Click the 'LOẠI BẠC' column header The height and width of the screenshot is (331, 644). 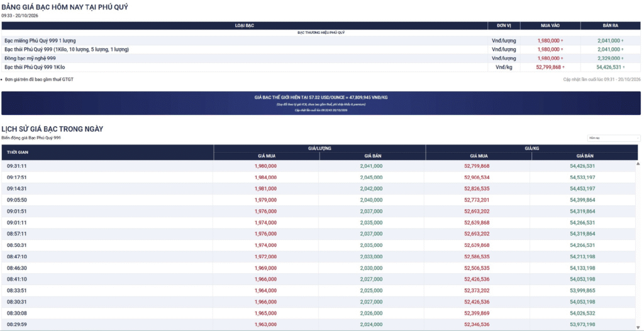tap(245, 25)
